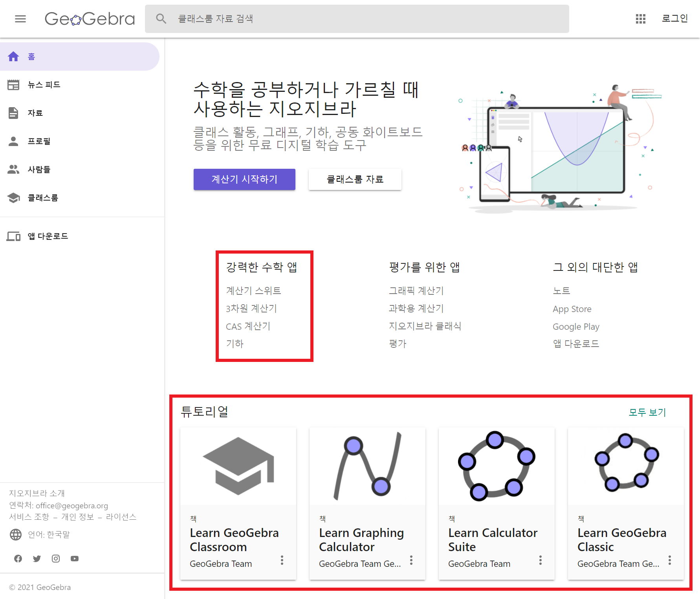Open options for Learn GeoGebra Classic card
Screen dimensions: 700x599
click(670, 560)
